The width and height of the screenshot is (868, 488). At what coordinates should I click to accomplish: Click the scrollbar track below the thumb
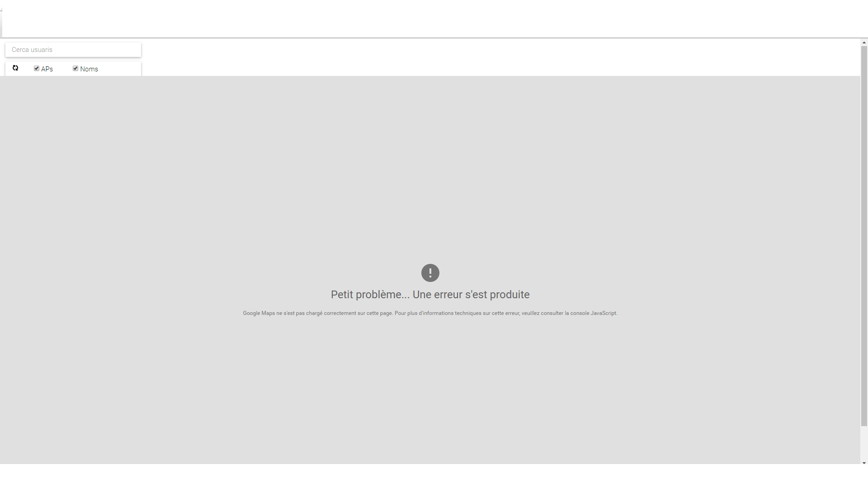tap(864, 444)
